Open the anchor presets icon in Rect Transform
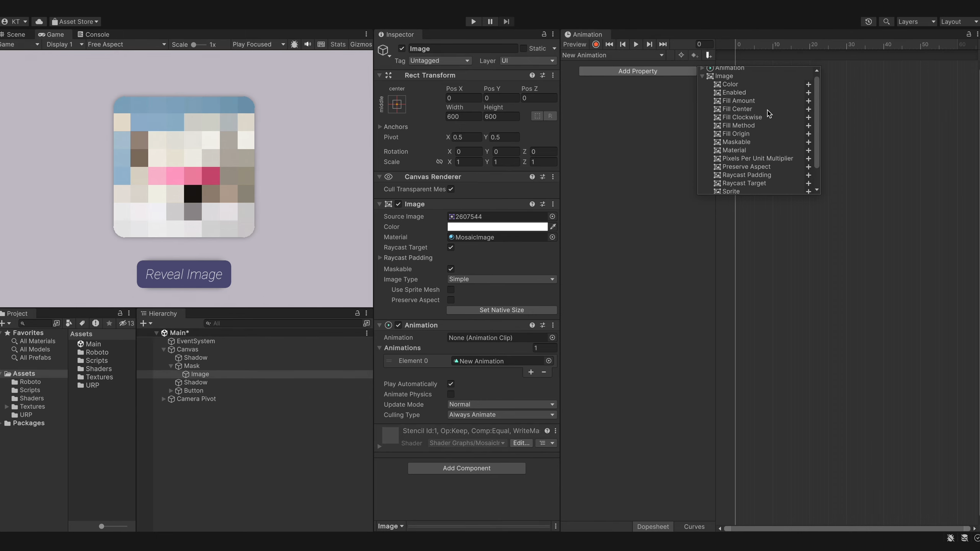 397,104
